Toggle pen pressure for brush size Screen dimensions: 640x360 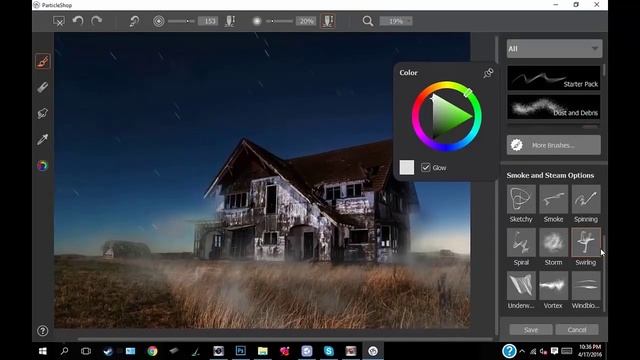coord(230,21)
